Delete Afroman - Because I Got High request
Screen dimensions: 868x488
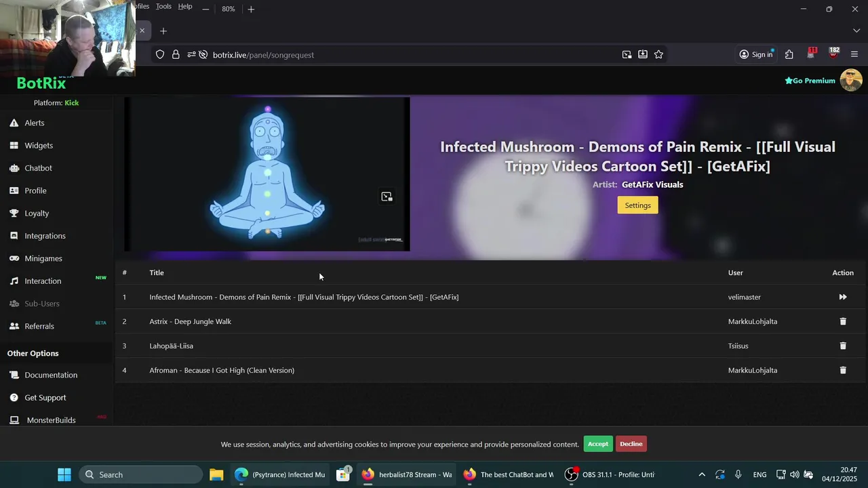pos(843,370)
